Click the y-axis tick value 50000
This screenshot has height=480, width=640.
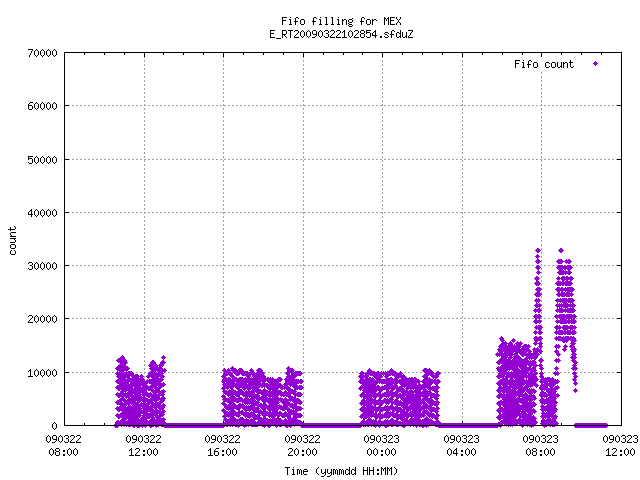42,160
